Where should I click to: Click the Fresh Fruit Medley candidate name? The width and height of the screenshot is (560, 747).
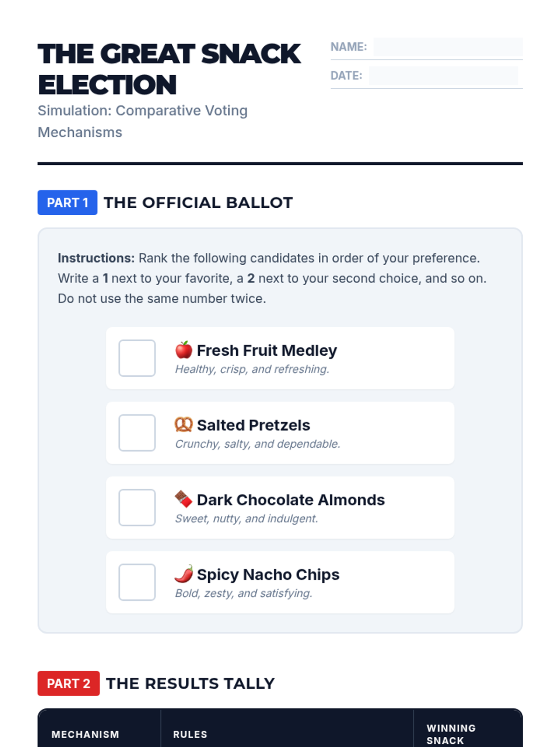(266, 350)
